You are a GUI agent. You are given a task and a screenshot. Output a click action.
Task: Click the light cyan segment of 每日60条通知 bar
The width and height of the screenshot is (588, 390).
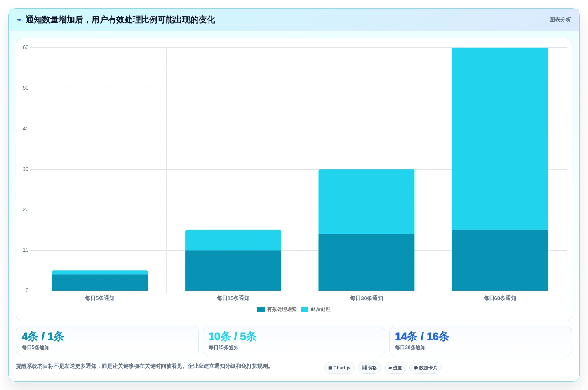[500, 139]
